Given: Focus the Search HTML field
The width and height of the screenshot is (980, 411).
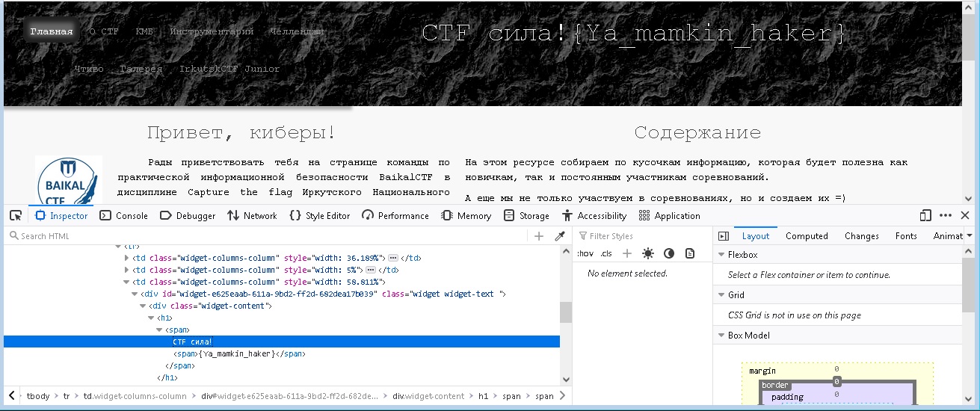Looking at the screenshot, I should point(265,236).
